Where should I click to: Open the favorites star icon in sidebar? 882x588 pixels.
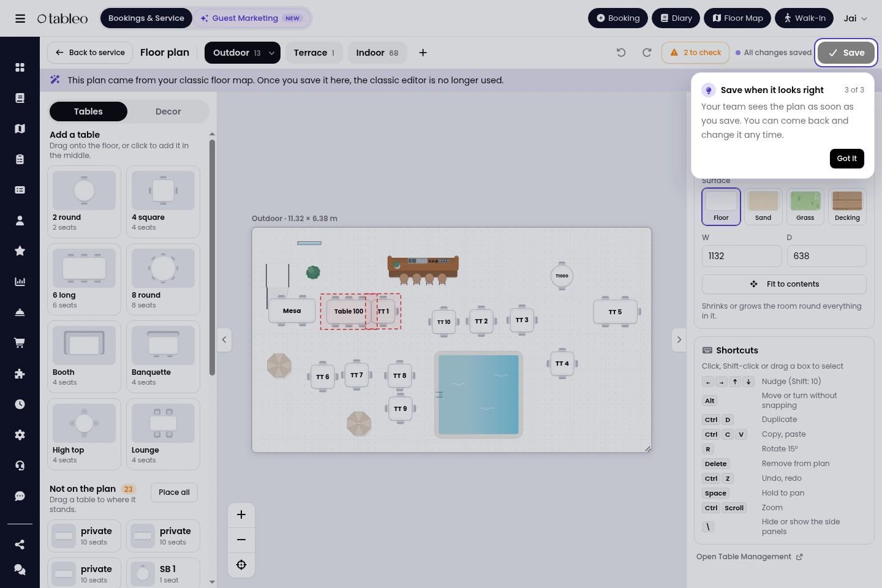20,251
